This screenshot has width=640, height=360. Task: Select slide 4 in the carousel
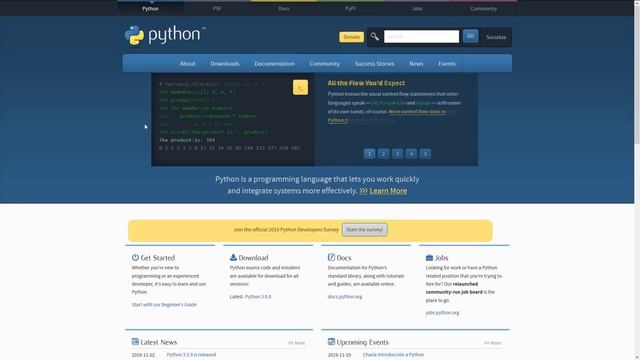coord(411,154)
